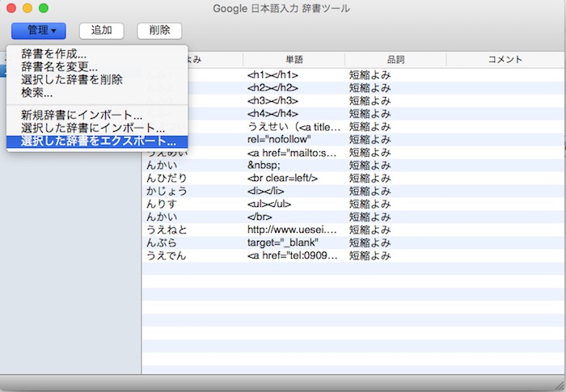The image size is (566, 392).
Task: Select the http://www.uesei.… word cell
Action: [x=292, y=230]
